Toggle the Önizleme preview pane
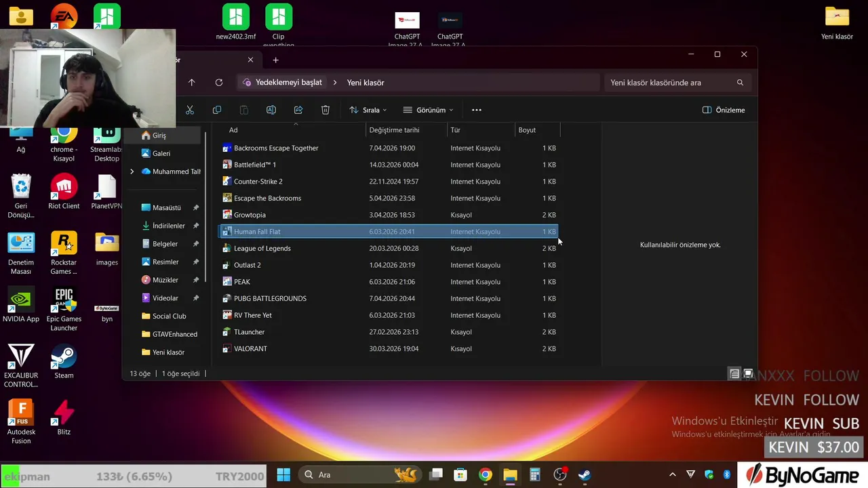The image size is (868, 488). (724, 110)
